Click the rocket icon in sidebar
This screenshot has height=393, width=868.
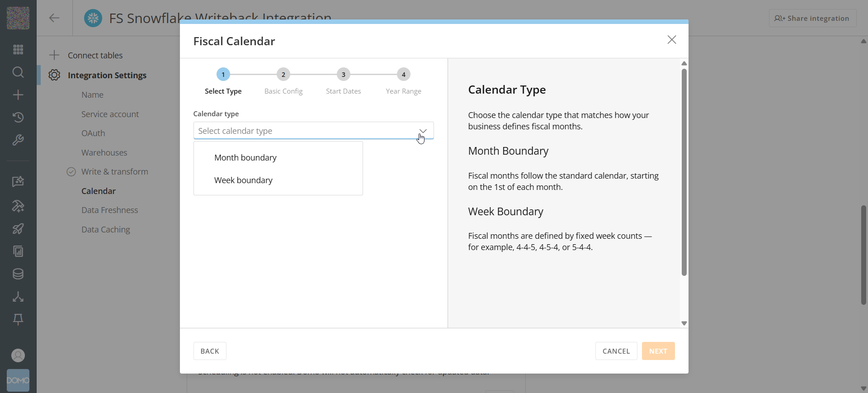click(18, 228)
